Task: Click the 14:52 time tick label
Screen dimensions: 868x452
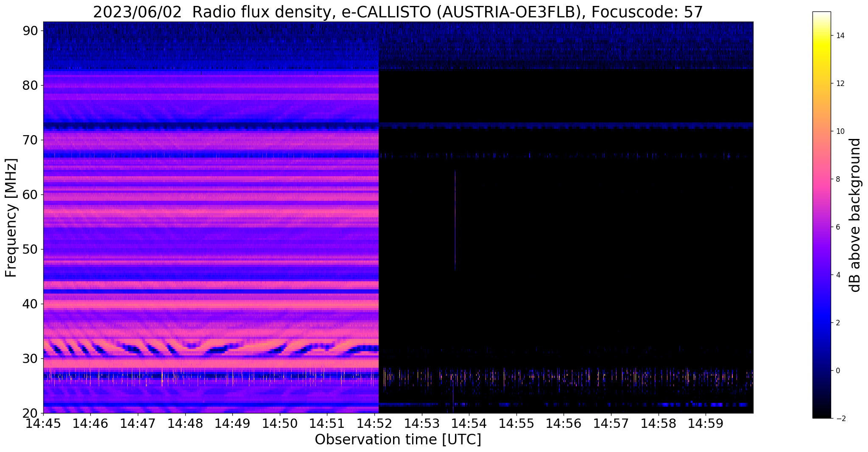Action: [374, 423]
